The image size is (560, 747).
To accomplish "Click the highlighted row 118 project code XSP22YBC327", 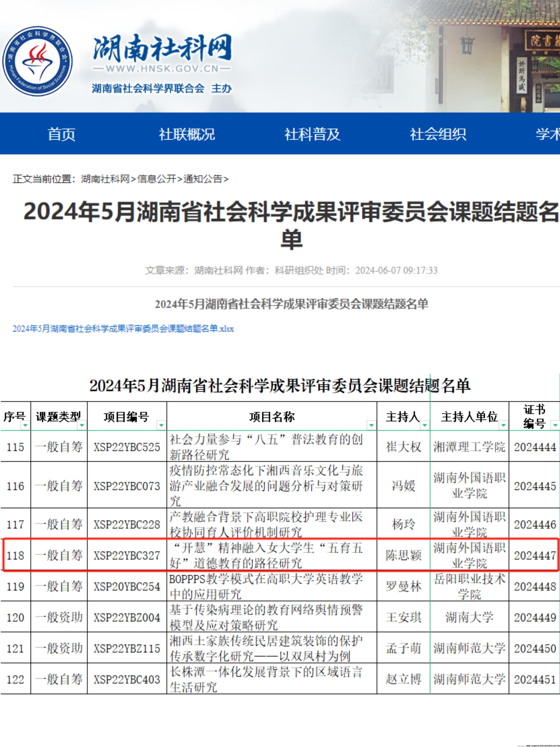I will point(127,555).
